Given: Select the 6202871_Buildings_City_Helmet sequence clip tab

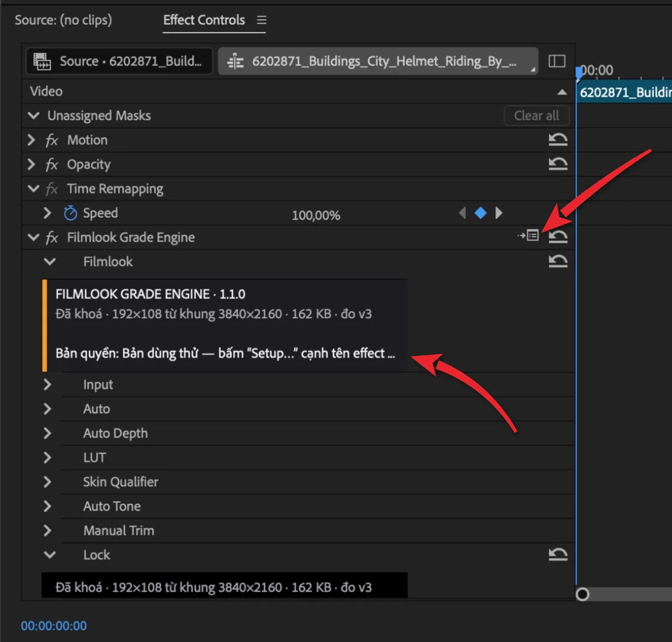Looking at the screenshot, I should coord(378,61).
